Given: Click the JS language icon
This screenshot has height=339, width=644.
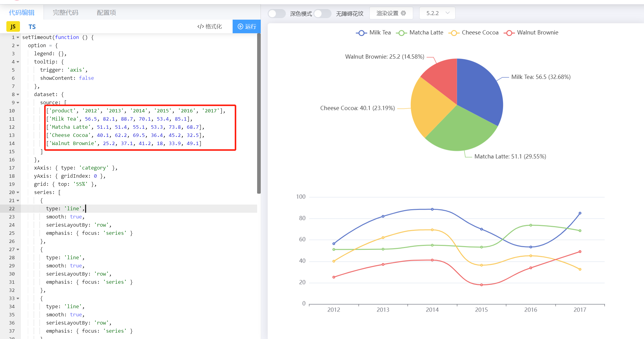Looking at the screenshot, I should (13, 27).
